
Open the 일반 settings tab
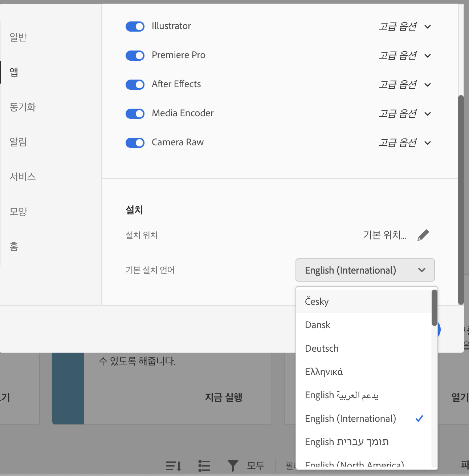(18, 37)
